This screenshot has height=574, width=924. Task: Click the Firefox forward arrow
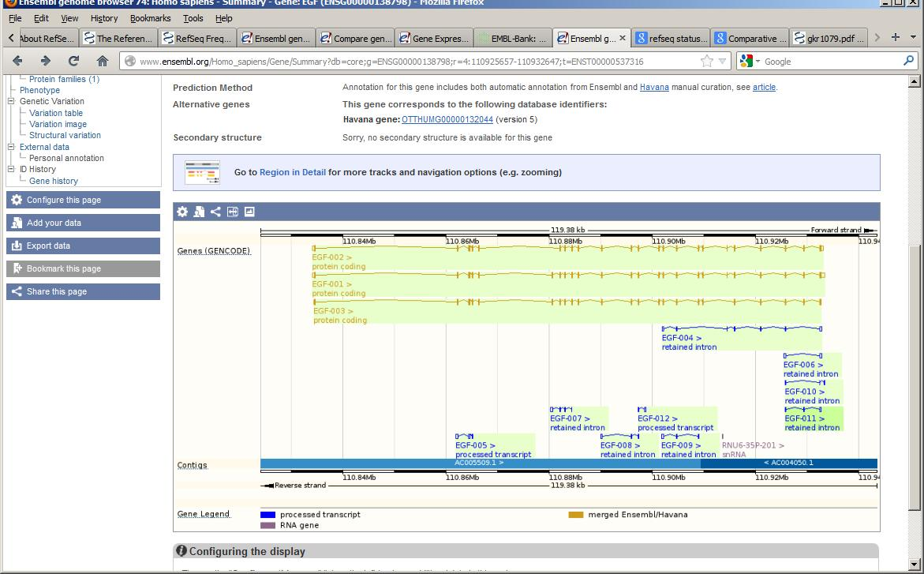click(x=46, y=61)
